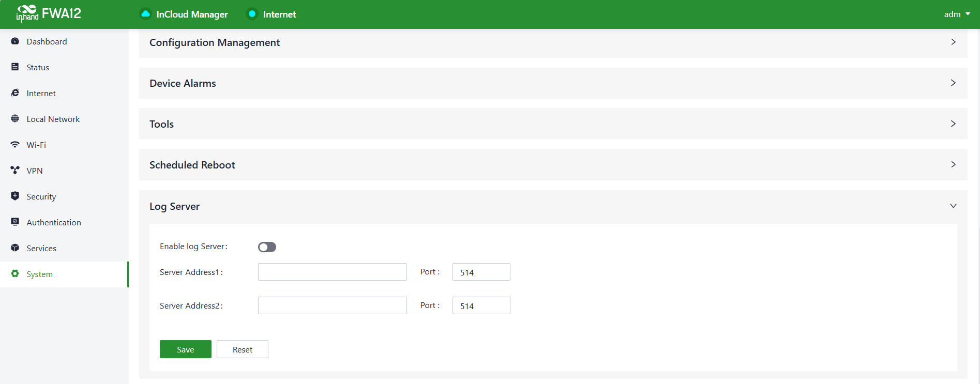
Task: Click the Services cube icon
Action: (15, 248)
